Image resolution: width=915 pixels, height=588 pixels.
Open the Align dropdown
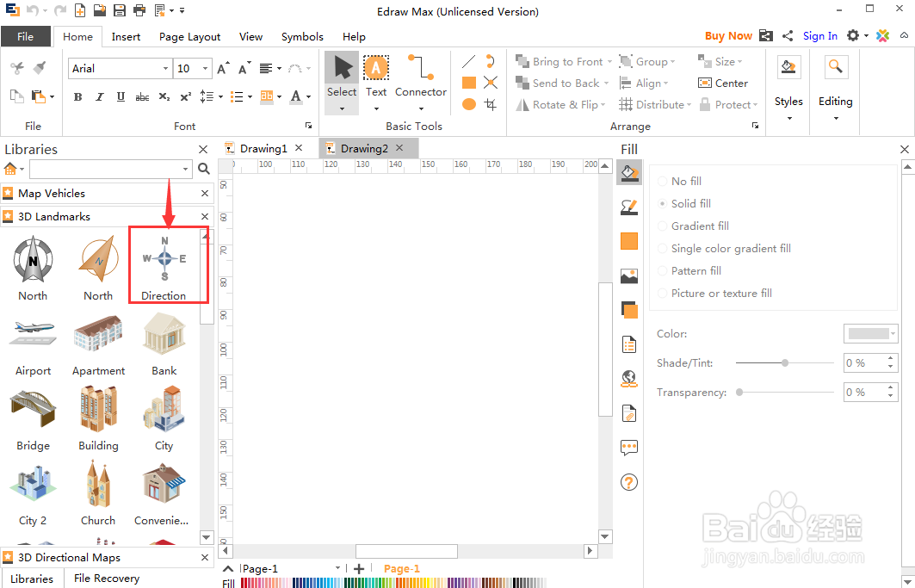click(644, 84)
